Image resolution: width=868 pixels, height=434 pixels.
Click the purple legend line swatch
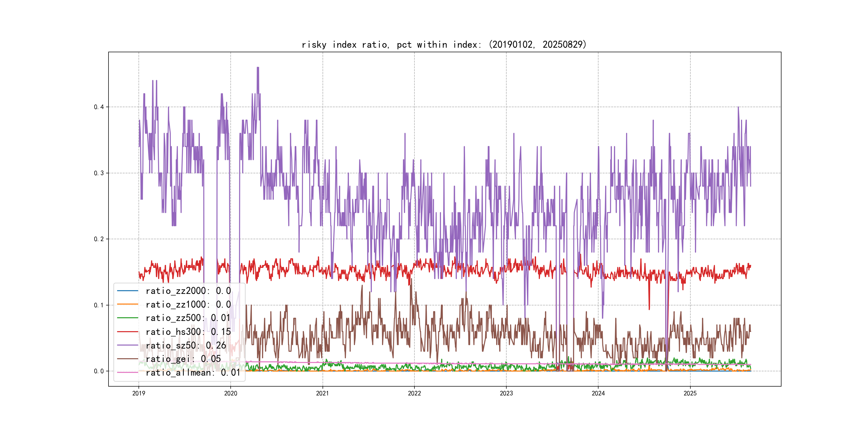[127, 345]
